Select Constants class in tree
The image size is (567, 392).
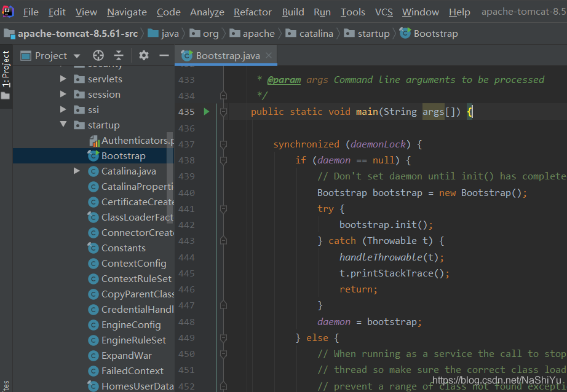[x=117, y=248]
